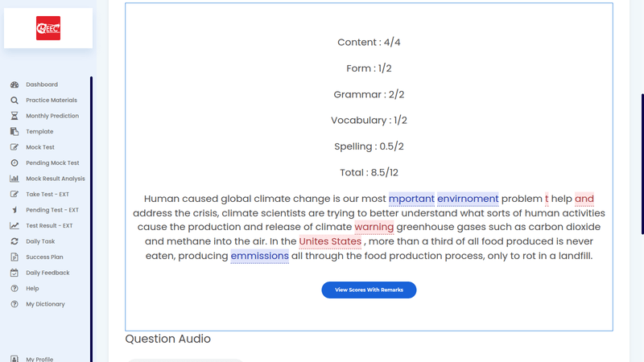Click the misspelled word 'envirnoment'
The height and width of the screenshot is (362, 644).
click(x=468, y=199)
